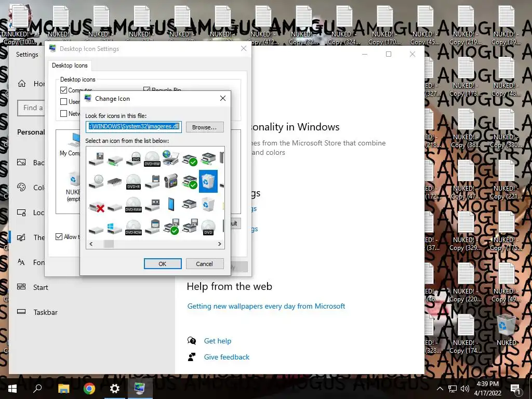Viewport: 532px width, 399px height.
Task: Launch Chrome from the taskbar
Action: click(89, 389)
